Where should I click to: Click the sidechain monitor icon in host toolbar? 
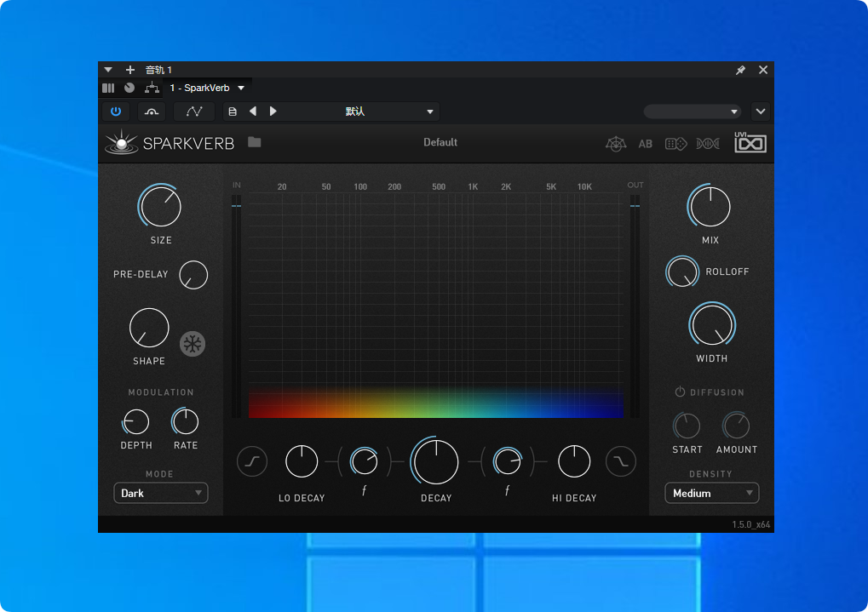[151, 112]
